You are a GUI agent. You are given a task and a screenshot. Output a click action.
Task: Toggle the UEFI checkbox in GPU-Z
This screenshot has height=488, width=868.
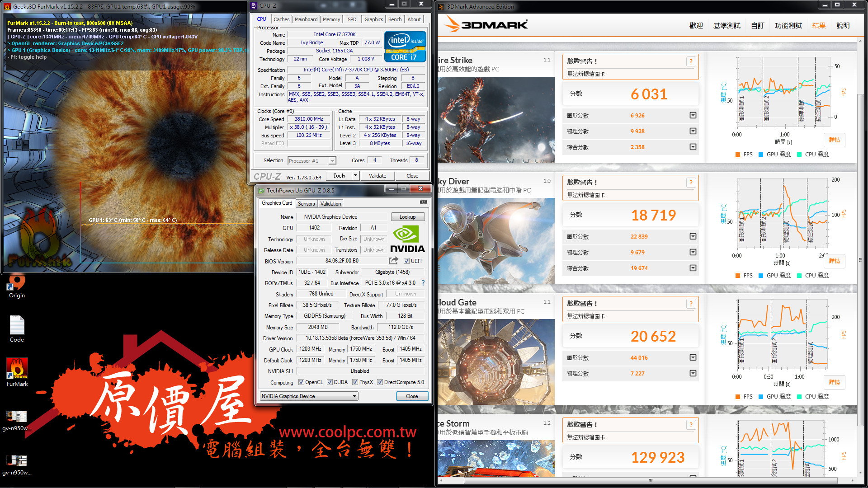coord(406,261)
